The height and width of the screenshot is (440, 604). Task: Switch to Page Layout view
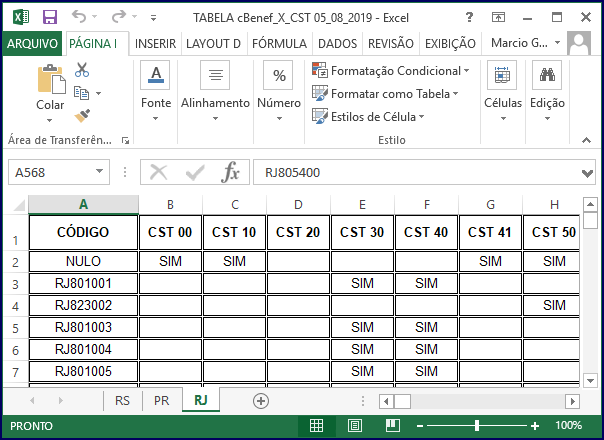(x=354, y=426)
